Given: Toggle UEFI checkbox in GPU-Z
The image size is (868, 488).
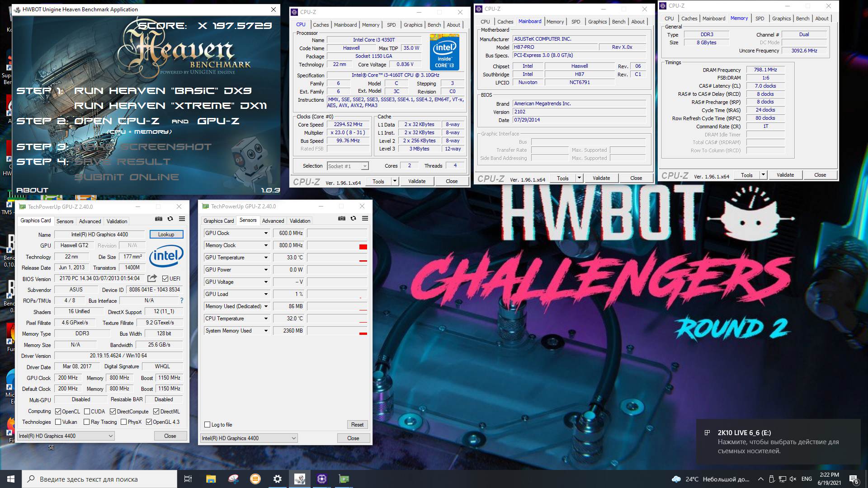Looking at the screenshot, I should pyautogui.click(x=165, y=278).
